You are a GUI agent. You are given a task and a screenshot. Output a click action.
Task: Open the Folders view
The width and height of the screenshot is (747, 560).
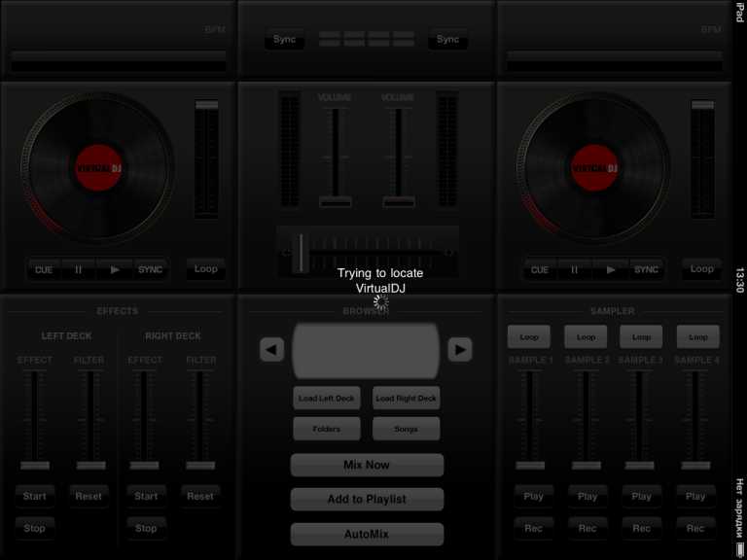coord(327,429)
